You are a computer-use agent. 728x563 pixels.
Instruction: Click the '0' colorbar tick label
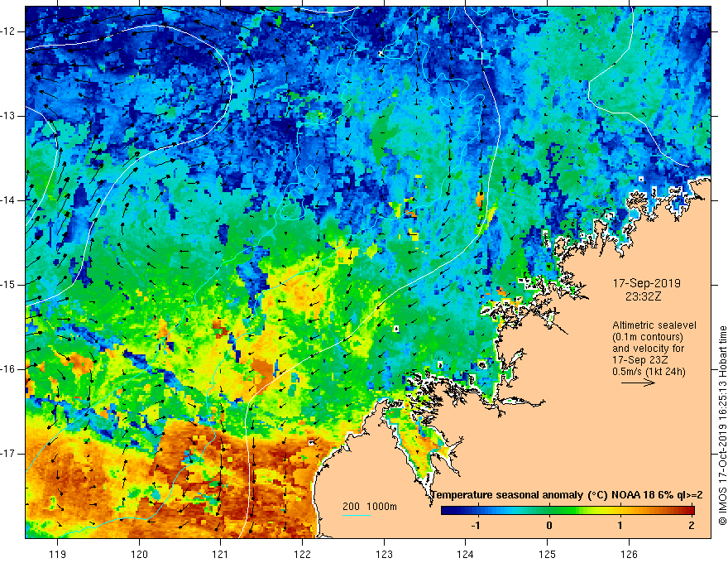[549, 526]
